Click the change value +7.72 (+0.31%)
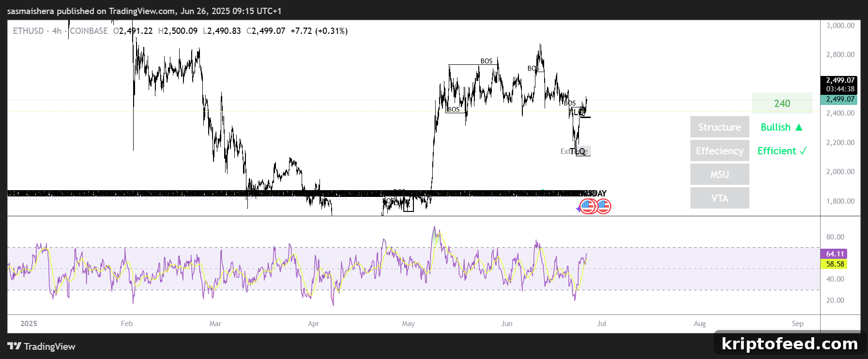This screenshot has height=359, width=868. point(319,31)
